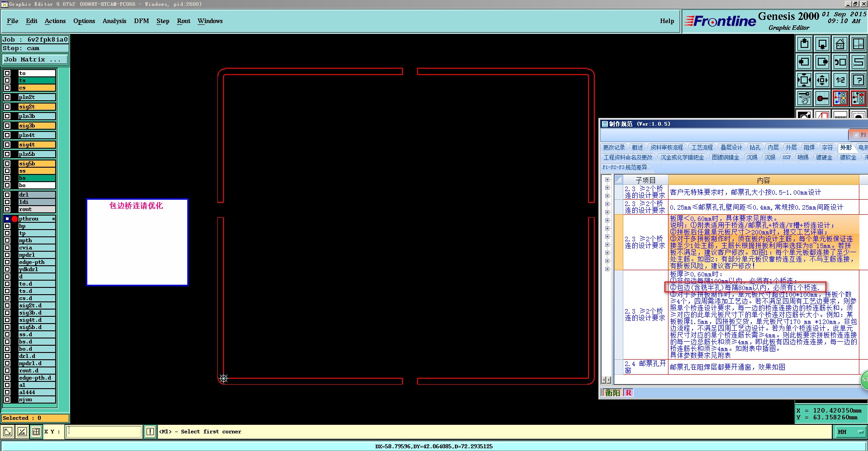868x451 pixels.
Task: Click the Job Matrix ... button
Action: (x=35, y=59)
